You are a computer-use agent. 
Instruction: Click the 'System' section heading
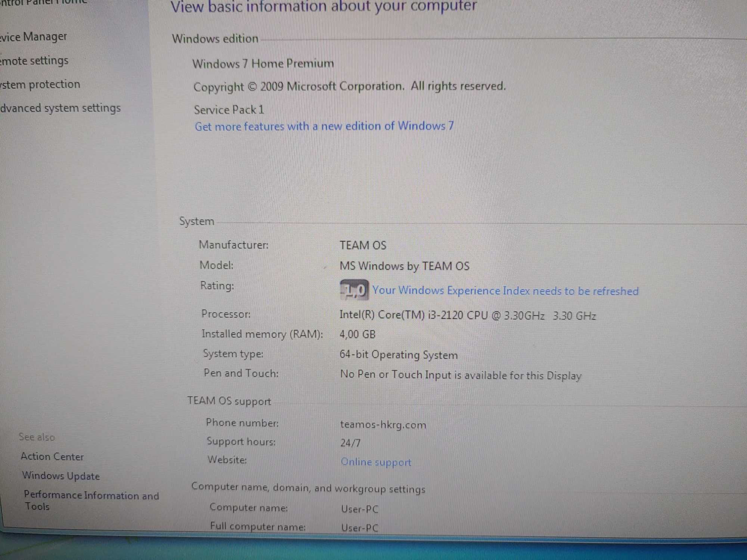coord(197,221)
